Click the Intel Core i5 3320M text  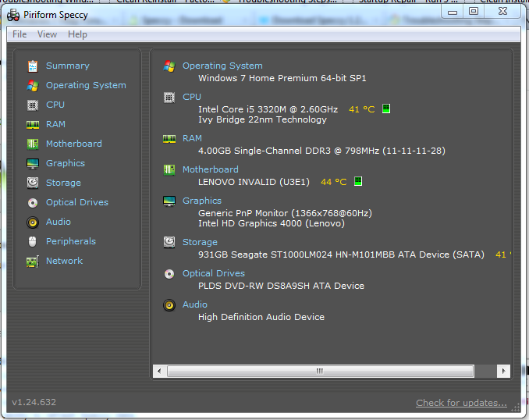(x=268, y=109)
